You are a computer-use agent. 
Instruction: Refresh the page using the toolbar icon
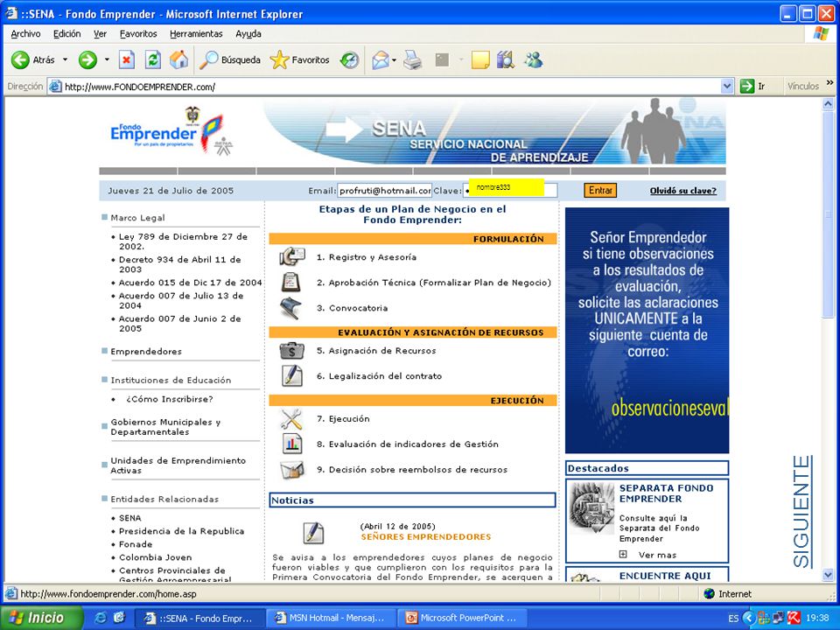tap(153, 59)
